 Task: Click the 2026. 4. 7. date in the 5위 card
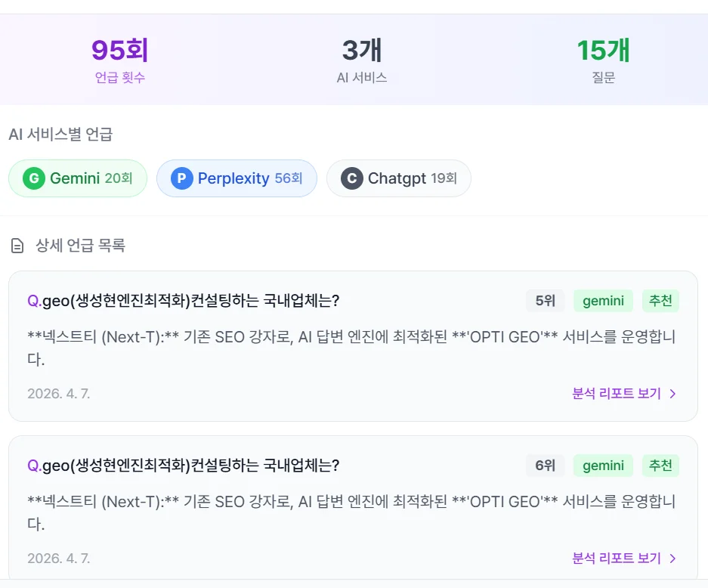[58, 393]
